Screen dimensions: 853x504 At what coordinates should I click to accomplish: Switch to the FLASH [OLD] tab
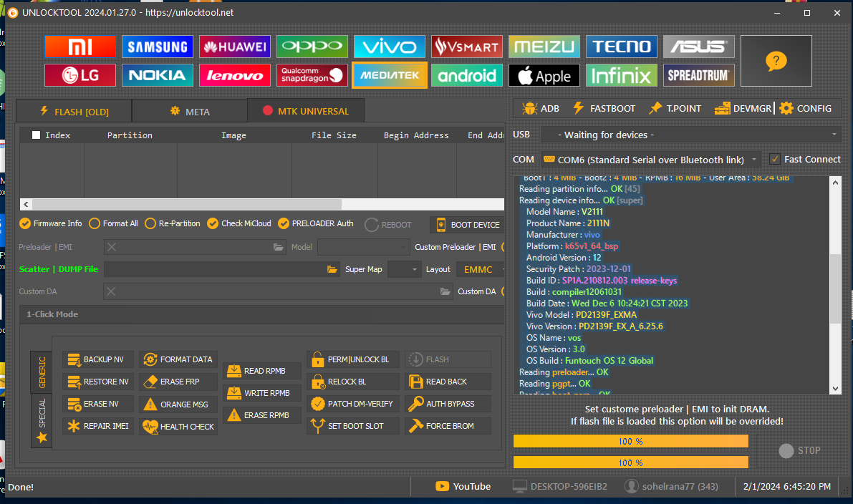point(74,112)
